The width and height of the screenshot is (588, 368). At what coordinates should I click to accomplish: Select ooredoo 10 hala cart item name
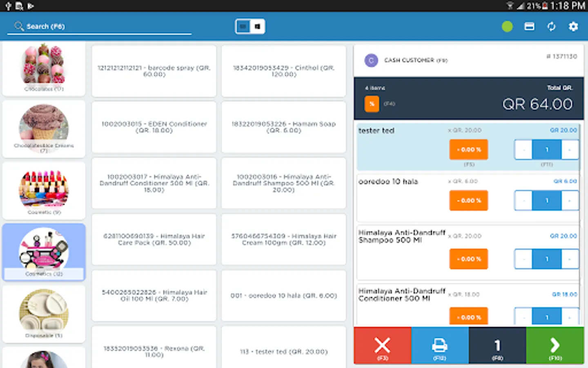click(x=388, y=182)
